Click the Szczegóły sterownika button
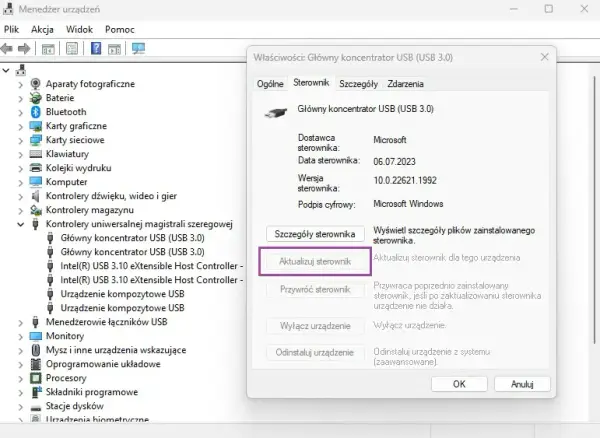This screenshot has width=600, height=438. pyautogui.click(x=315, y=234)
